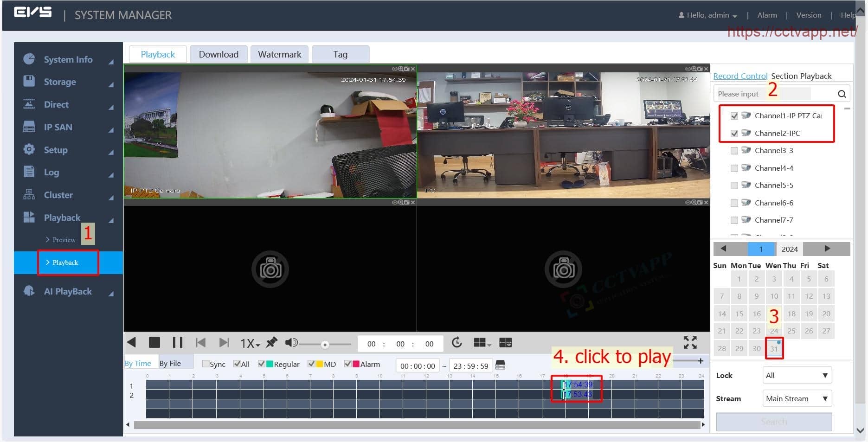Switch to the Download tab
The width and height of the screenshot is (868, 442).
click(219, 54)
